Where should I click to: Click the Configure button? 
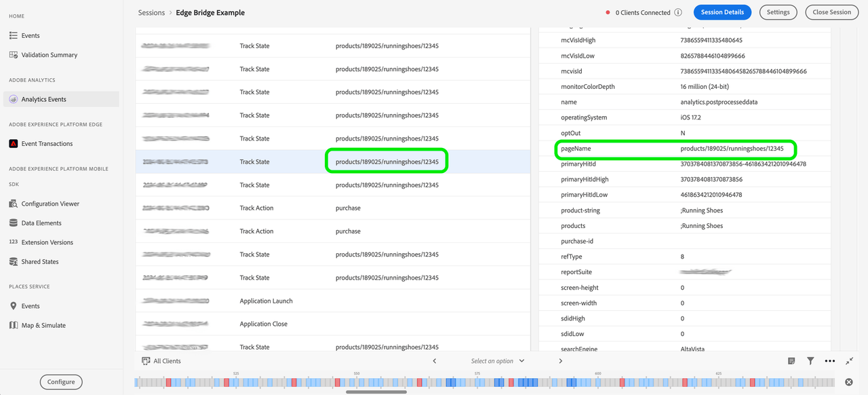click(x=61, y=382)
